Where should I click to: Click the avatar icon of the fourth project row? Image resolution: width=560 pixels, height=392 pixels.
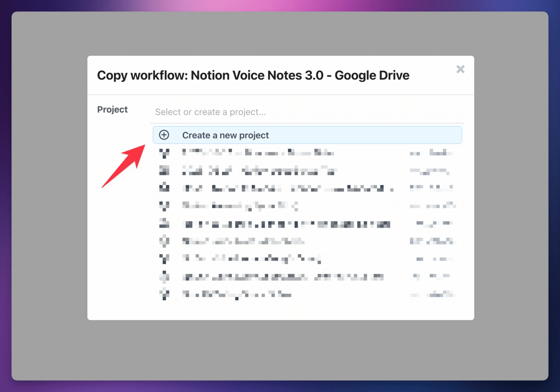coord(164,206)
